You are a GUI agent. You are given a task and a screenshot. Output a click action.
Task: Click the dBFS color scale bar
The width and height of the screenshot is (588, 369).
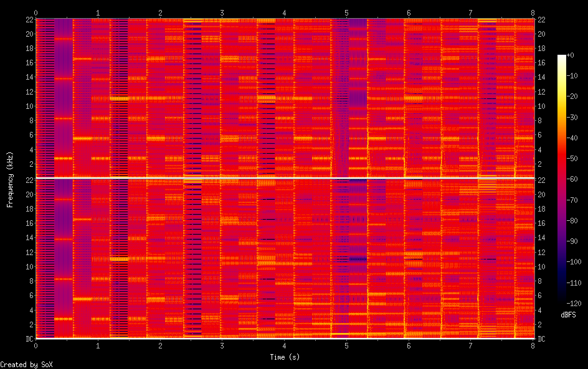(561, 179)
